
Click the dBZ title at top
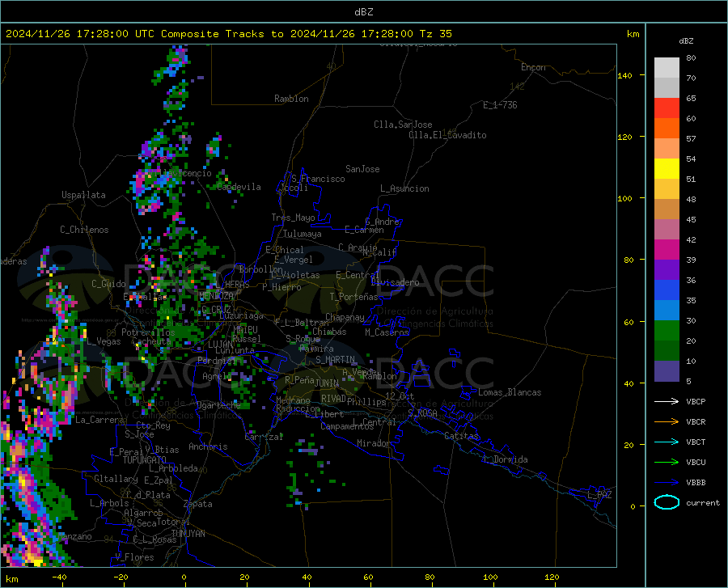pyautogui.click(x=363, y=12)
